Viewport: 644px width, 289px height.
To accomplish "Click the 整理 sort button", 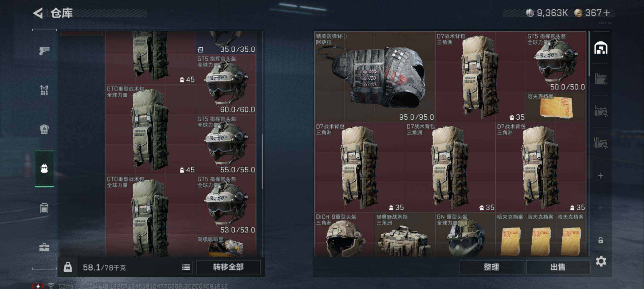I will pos(491,267).
